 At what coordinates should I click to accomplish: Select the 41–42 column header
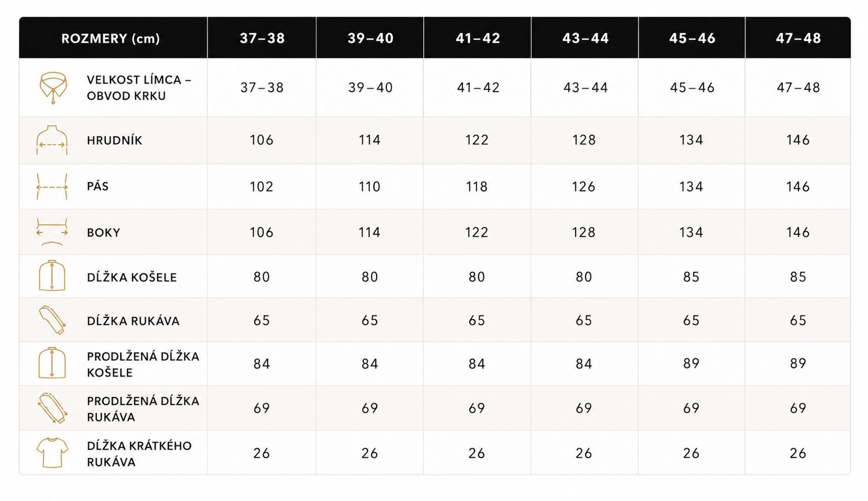tap(478, 38)
